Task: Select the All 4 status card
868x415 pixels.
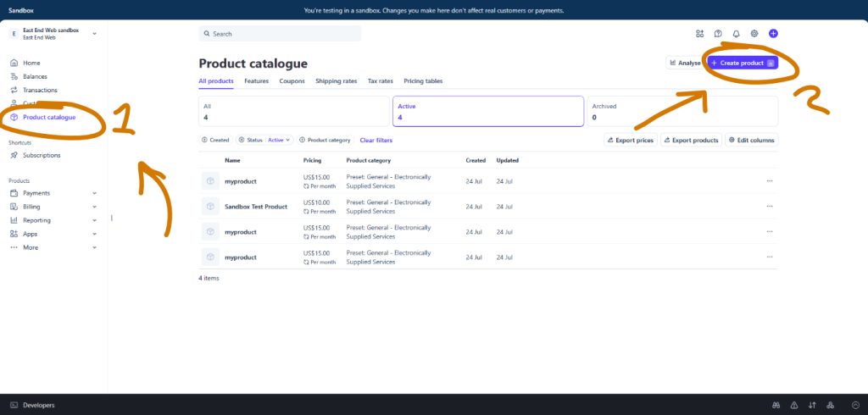Action: click(294, 111)
